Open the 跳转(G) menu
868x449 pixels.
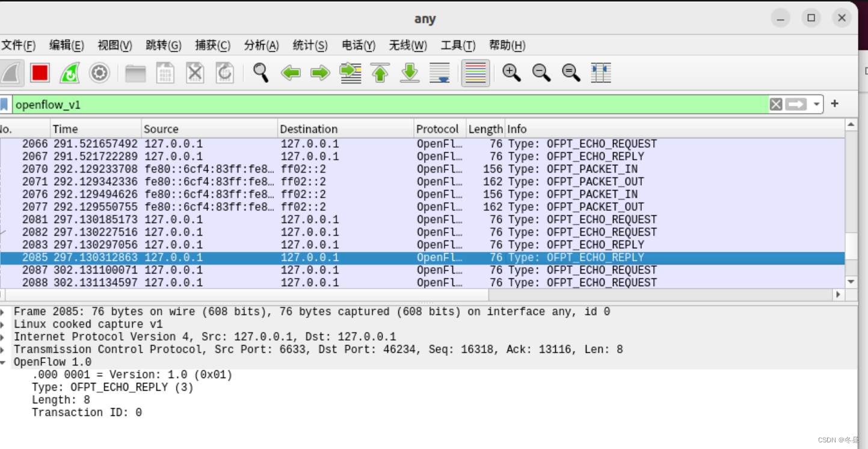(164, 46)
